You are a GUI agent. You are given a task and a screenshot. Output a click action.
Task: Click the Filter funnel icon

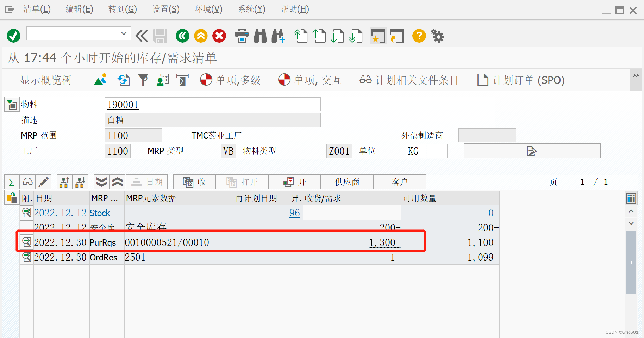point(143,80)
